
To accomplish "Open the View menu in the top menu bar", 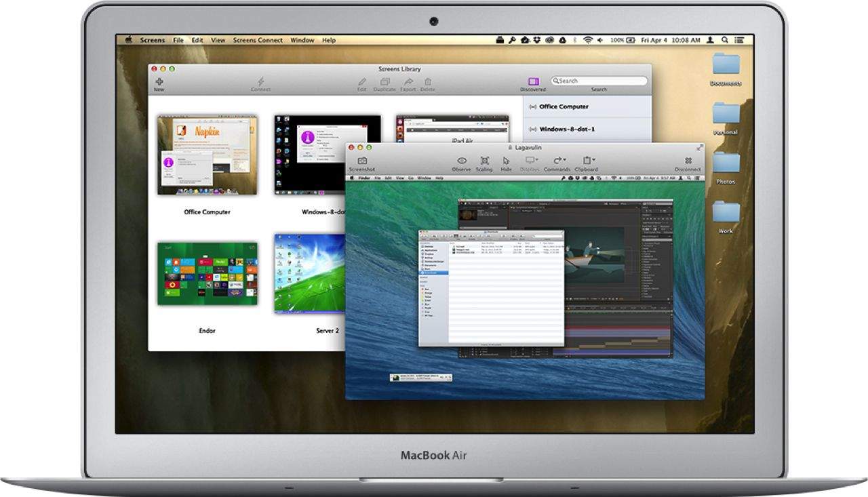I will tap(218, 40).
